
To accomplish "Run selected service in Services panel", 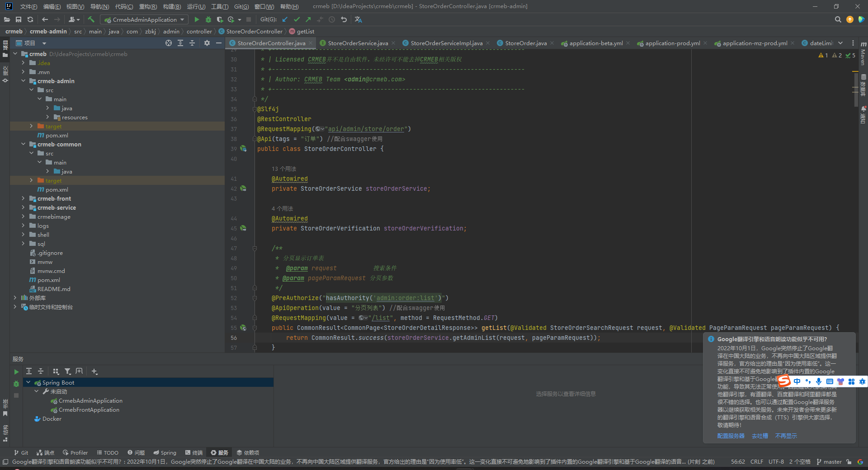I will pyautogui.click(x=16, y=371).
